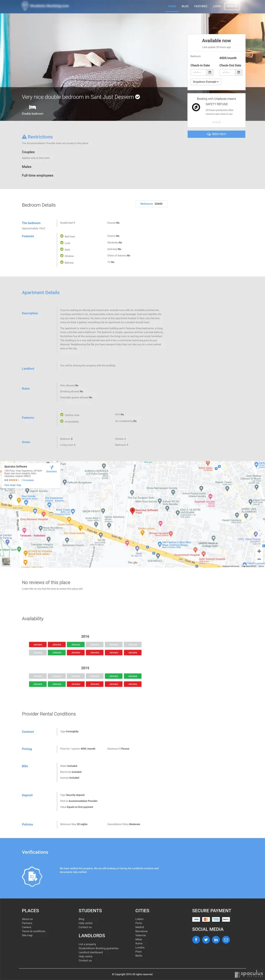Click the Check-Out Date input field
Screen dimensions: 265x980
tap(227, 72)
